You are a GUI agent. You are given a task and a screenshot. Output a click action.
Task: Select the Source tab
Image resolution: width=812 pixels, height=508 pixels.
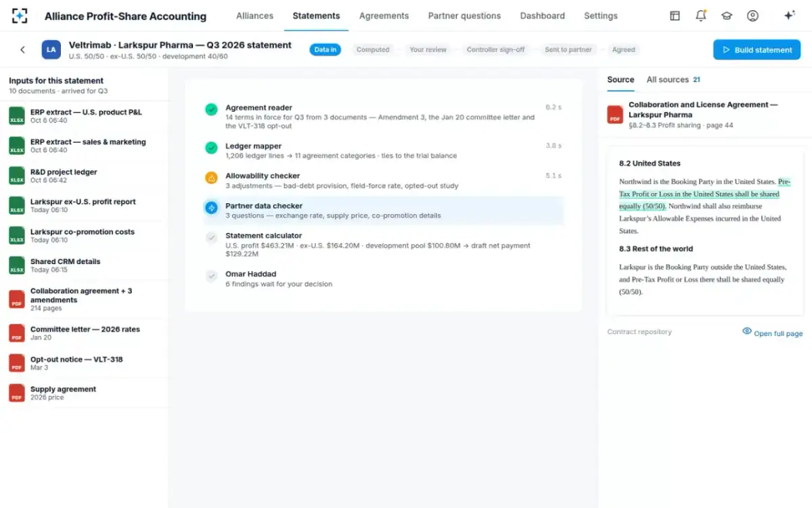pos(621,80)
